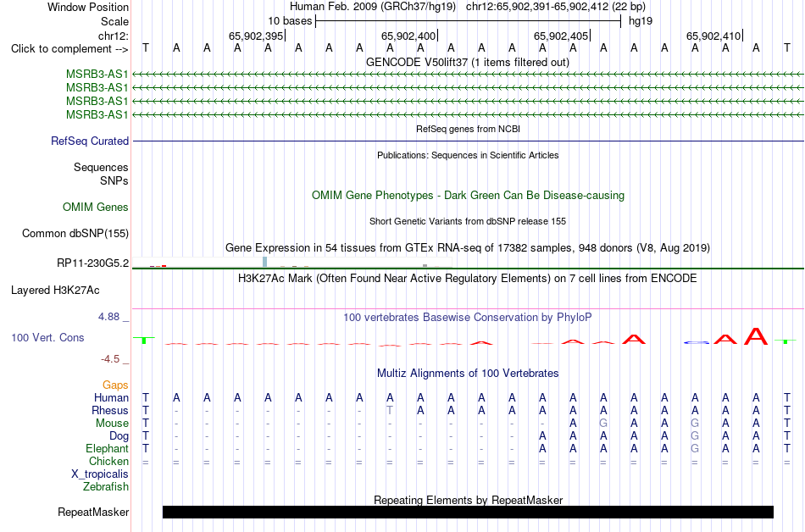Click the gray G in the Dog row

(695, 436)
